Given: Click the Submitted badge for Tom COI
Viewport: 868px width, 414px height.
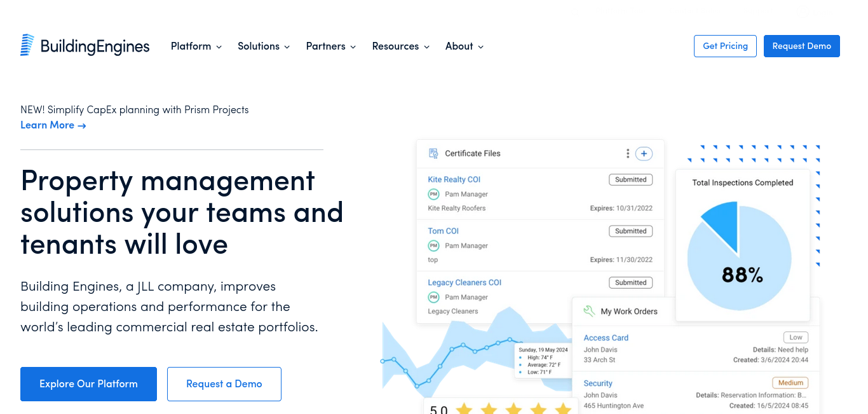Looking at the screenshot, I should pyautogui.click(x=631, y=231).
